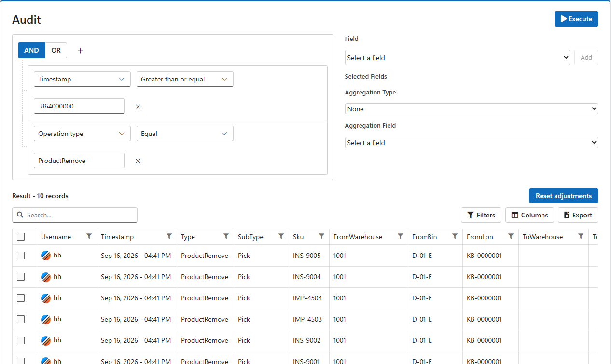
Task: Open the Filters button
Action: pyautogui.click(x=481, y=215)
